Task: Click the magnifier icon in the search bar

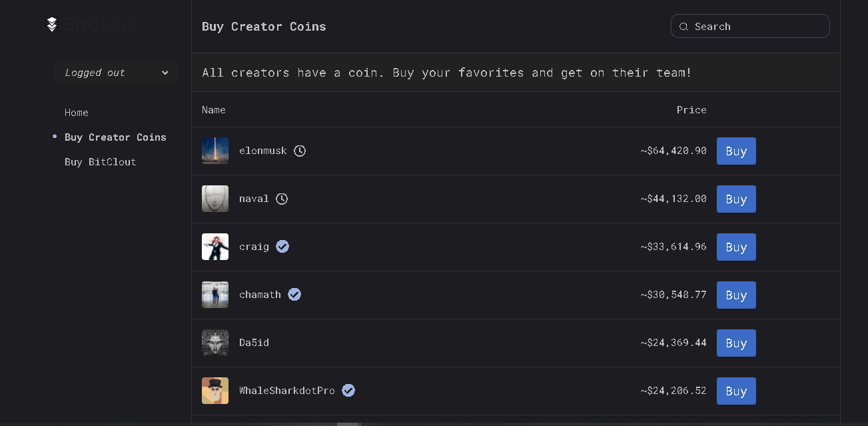Action: coord(683,26)
